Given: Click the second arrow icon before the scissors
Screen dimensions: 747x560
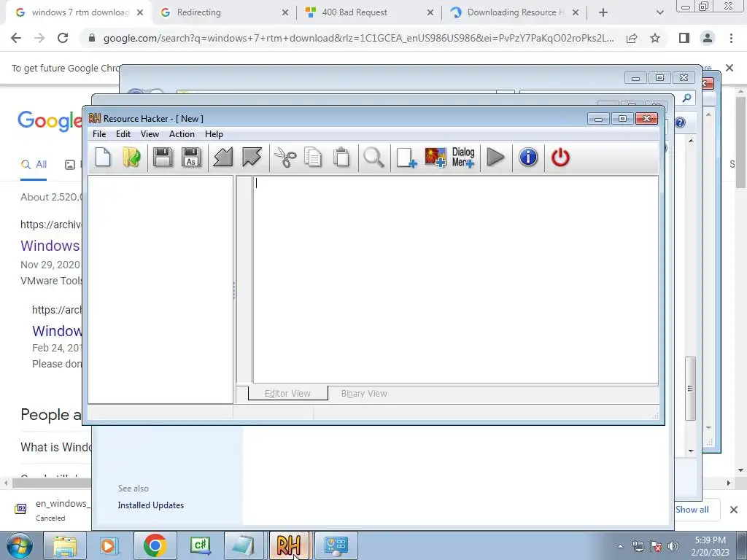Looking at the screenshot, I should tap(252, 157).
